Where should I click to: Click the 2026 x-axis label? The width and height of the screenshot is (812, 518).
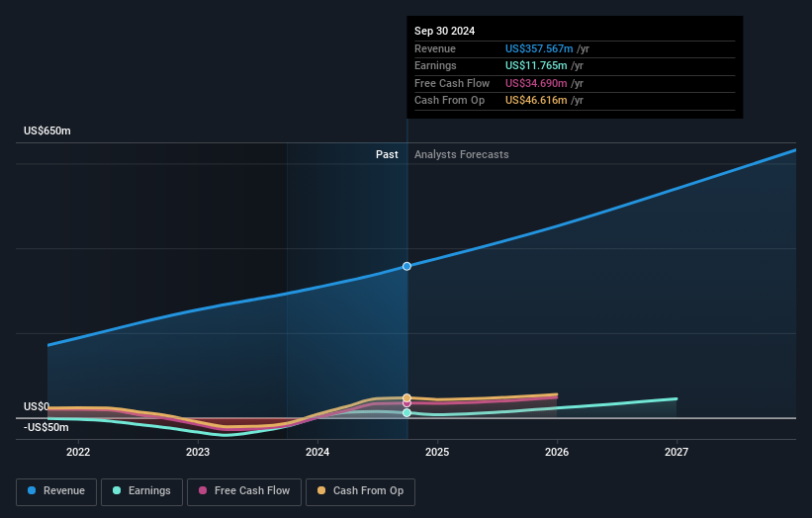(x=557, y=452)
